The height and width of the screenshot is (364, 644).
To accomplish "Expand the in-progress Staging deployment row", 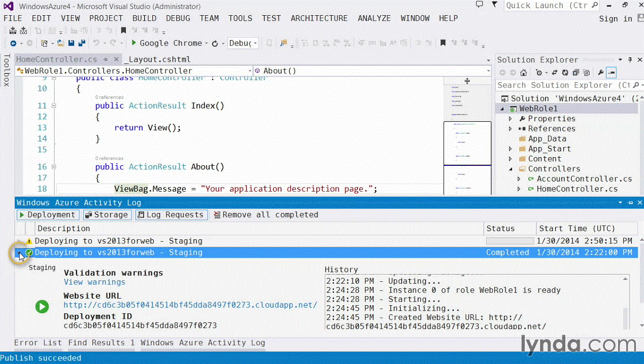I will point(19,241).
